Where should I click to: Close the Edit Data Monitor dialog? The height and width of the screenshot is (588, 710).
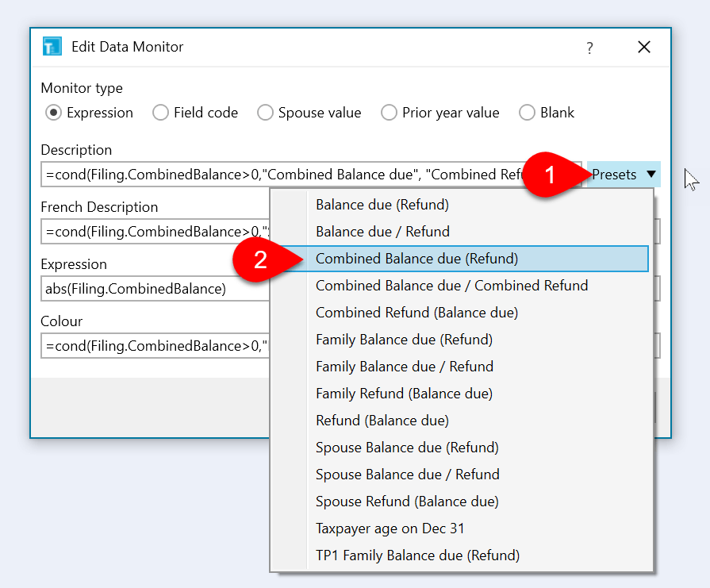coord(644,47)
